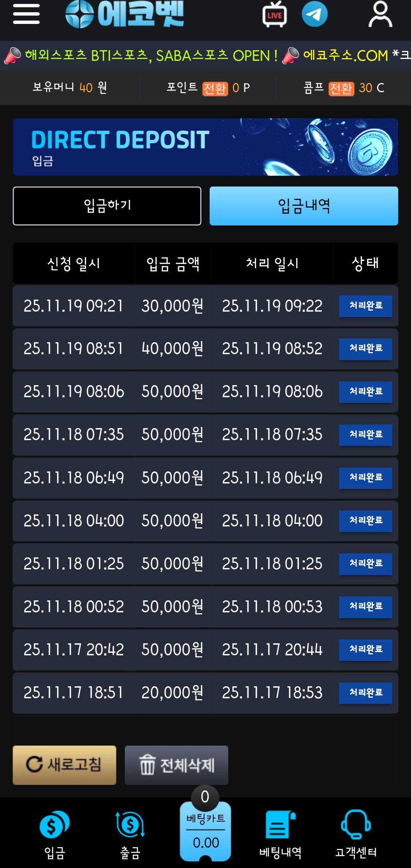Viewport: 411px width, 868px height.
Task: Tap 처리완료 status for the 30,000원 deposit
Action: 365,306
